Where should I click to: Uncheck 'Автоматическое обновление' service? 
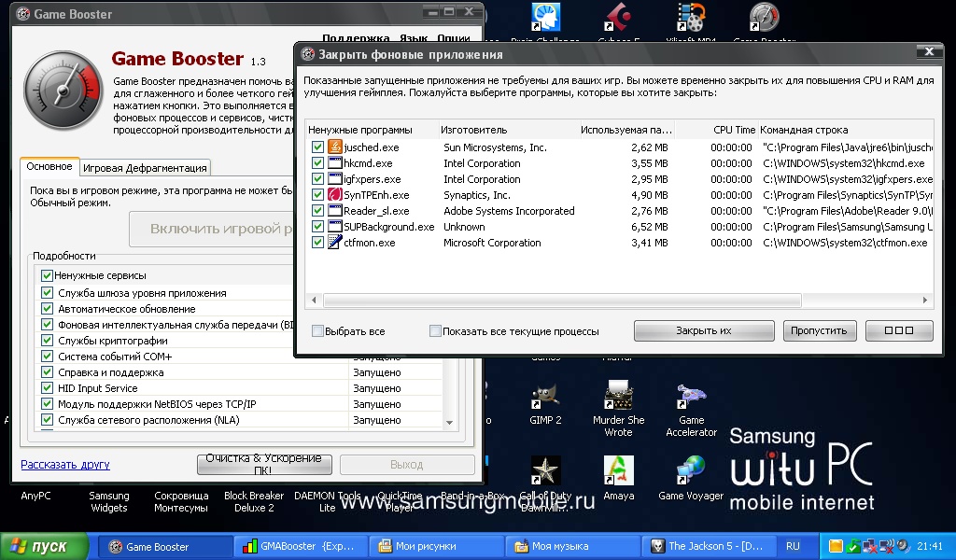(47, 308)
